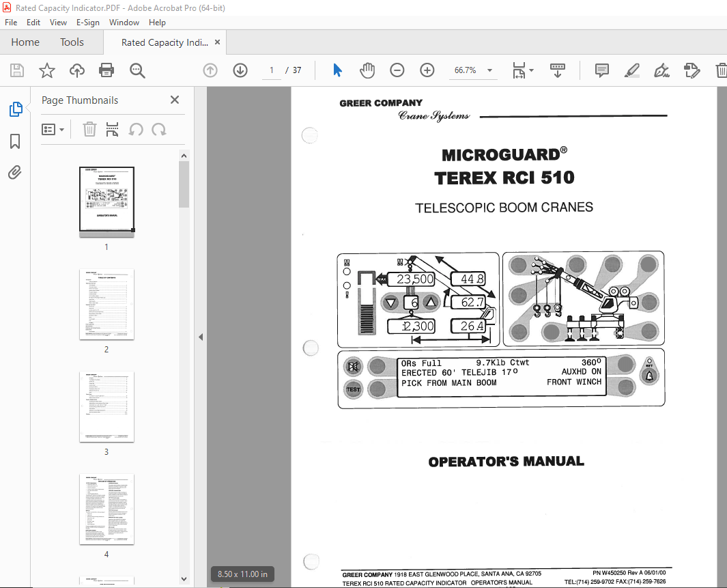Image resolution: width=727 pixels, height=588 pixels.
Task: Select the pointer selection tool
Action: pos(337,70)
